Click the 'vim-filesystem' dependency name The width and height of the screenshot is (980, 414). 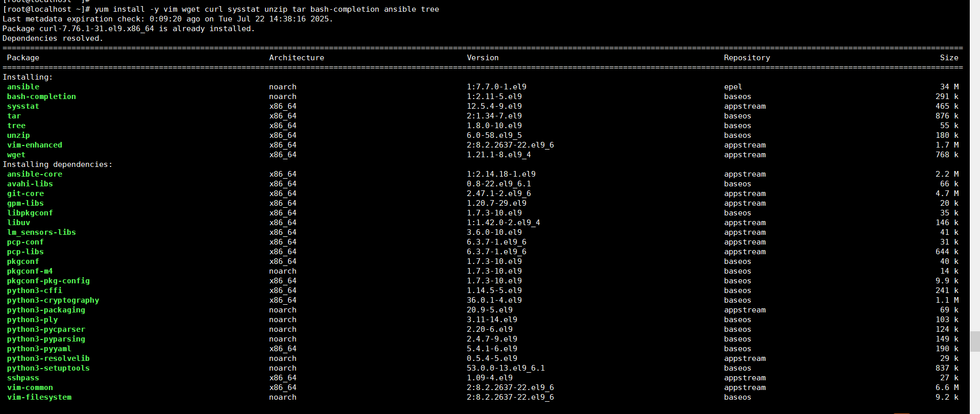pos(39,397)
